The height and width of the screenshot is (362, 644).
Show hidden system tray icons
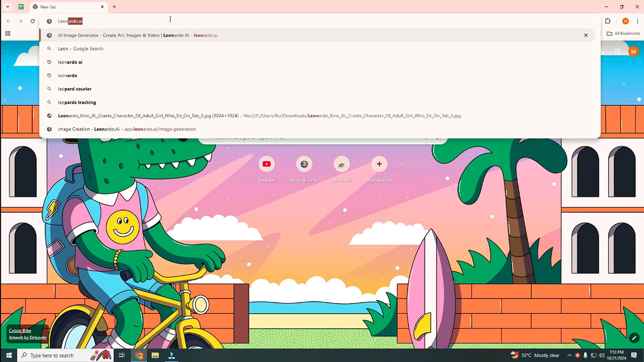coord(569,355)
